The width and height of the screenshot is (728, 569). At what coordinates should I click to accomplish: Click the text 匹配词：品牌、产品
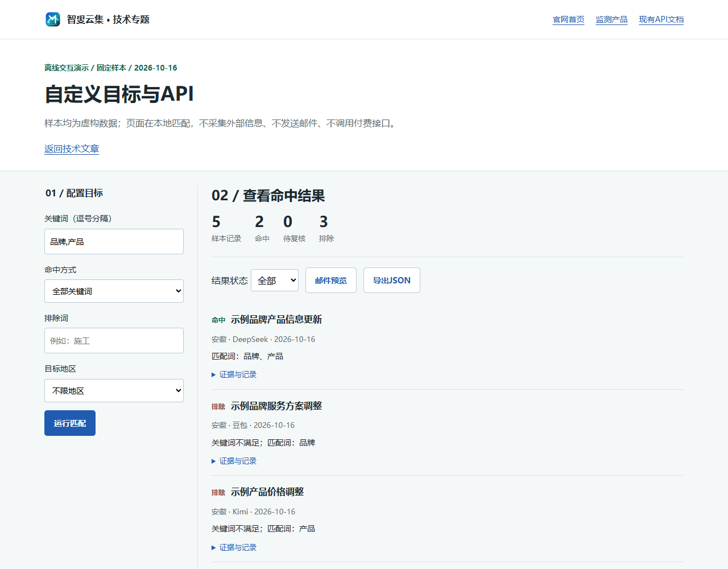point(247,356)
